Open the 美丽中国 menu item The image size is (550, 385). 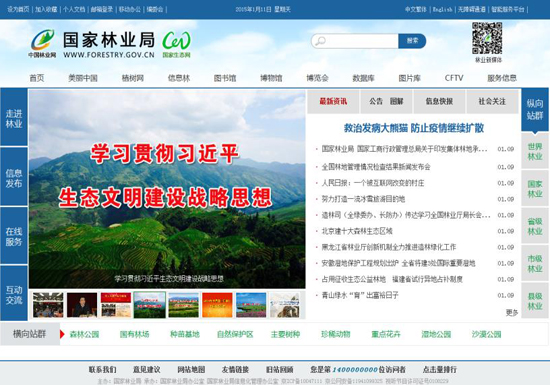click(x=83, y=78)
